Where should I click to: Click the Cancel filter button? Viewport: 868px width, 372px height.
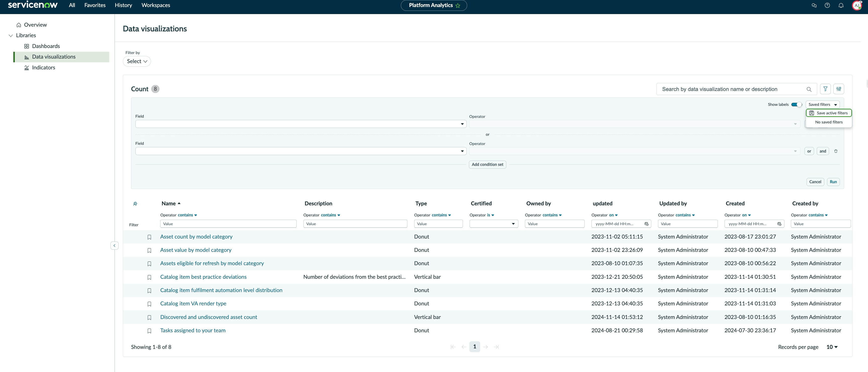(x=815, y=182)
